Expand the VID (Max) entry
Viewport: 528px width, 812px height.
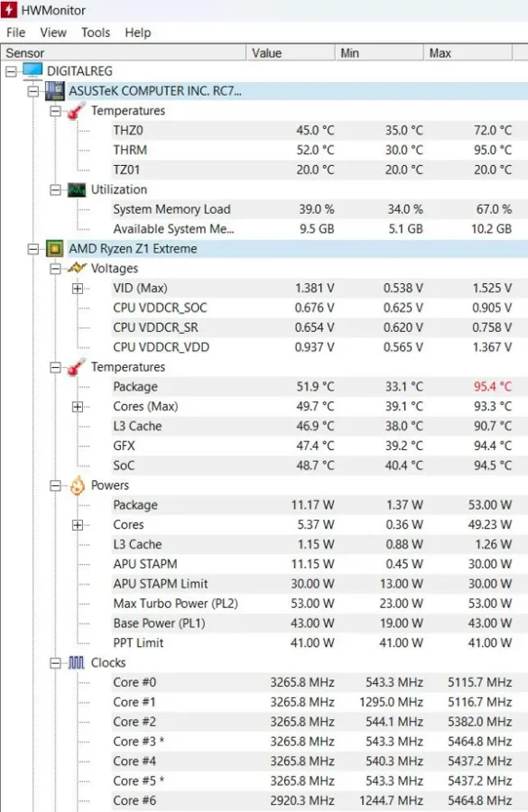coord(78,289)
